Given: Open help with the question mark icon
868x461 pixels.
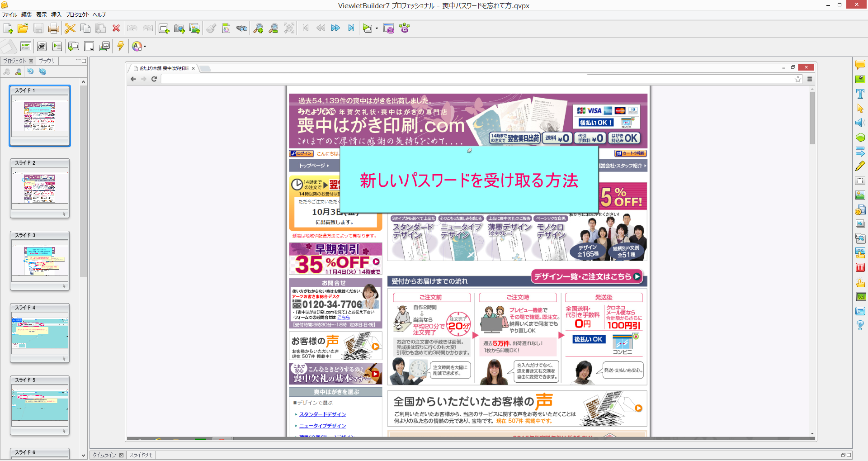Looking at the screenshot, I should (x=860, y=325).
